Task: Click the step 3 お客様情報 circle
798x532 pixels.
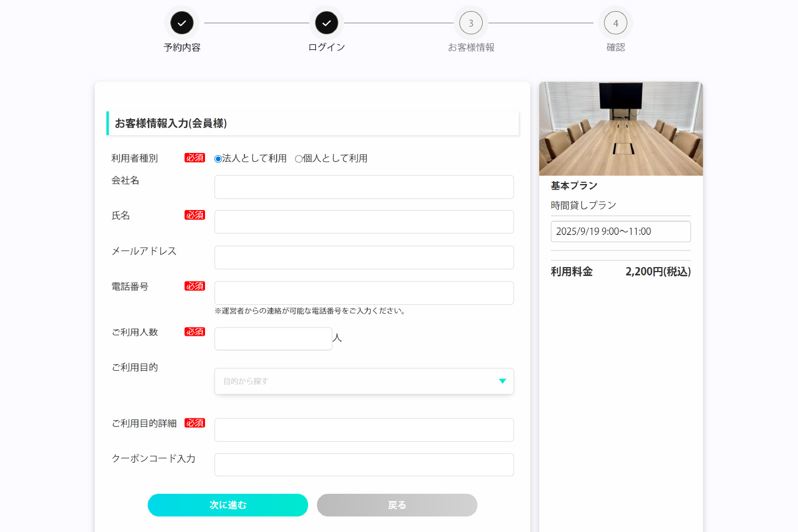Action: (x=471, y=23)
